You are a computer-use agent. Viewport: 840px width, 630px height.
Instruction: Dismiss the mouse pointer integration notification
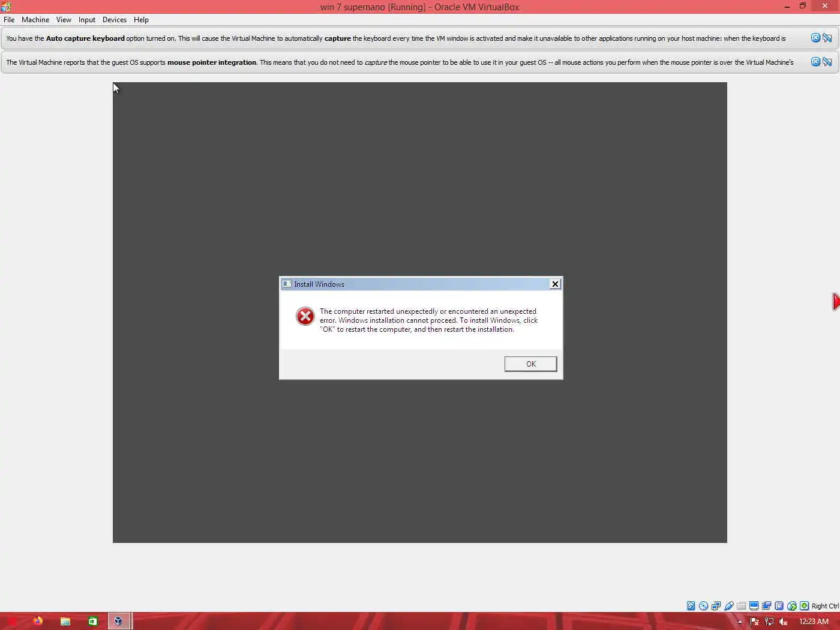[x=815, y=62]
